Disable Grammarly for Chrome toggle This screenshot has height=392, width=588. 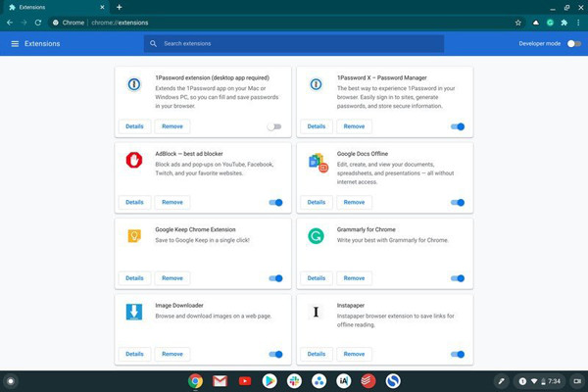(458, 278)
